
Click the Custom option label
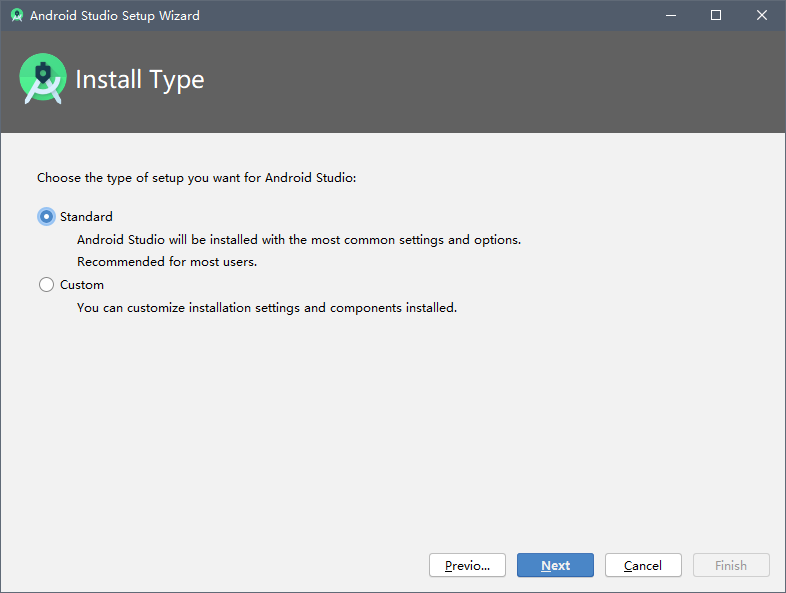pyautogui.click(x=82, y=285)
